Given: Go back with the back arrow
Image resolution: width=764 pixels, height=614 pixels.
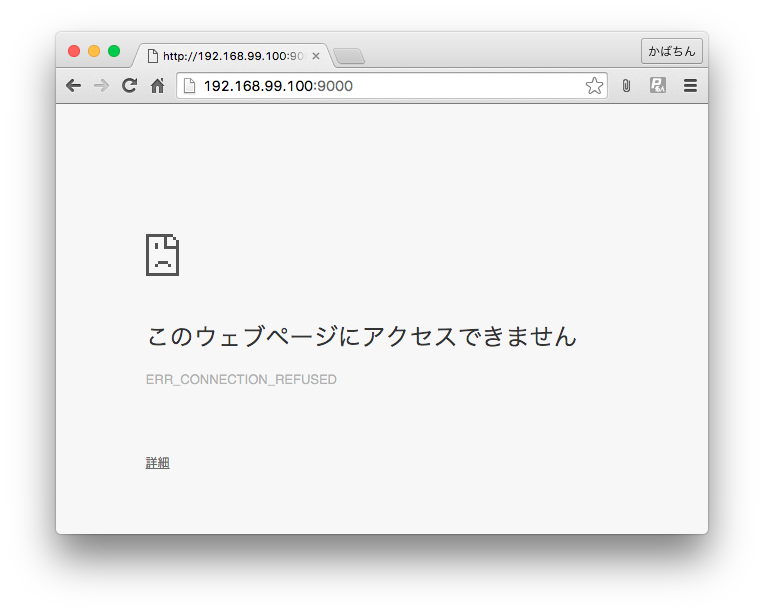Looking at the screenshot, I should 74,86.
